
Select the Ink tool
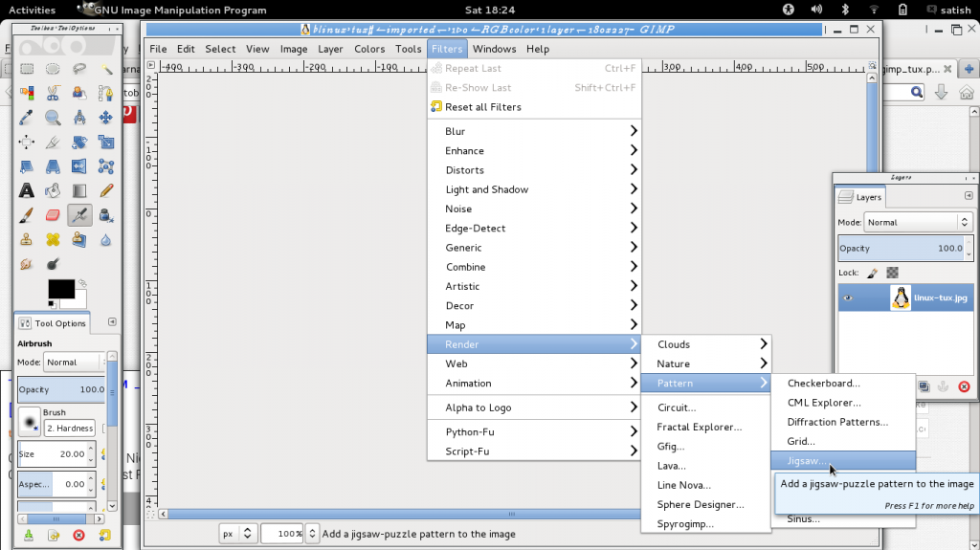point(105,215)
